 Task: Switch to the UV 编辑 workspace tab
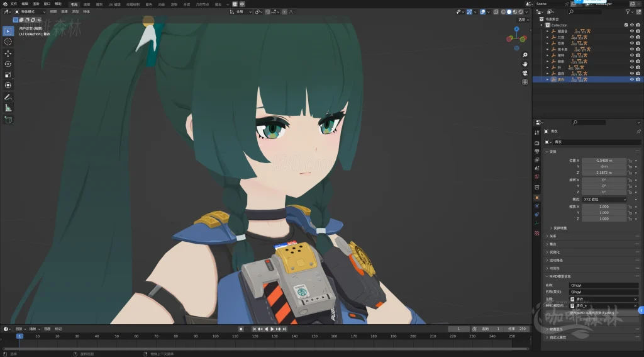pos(114,4)
